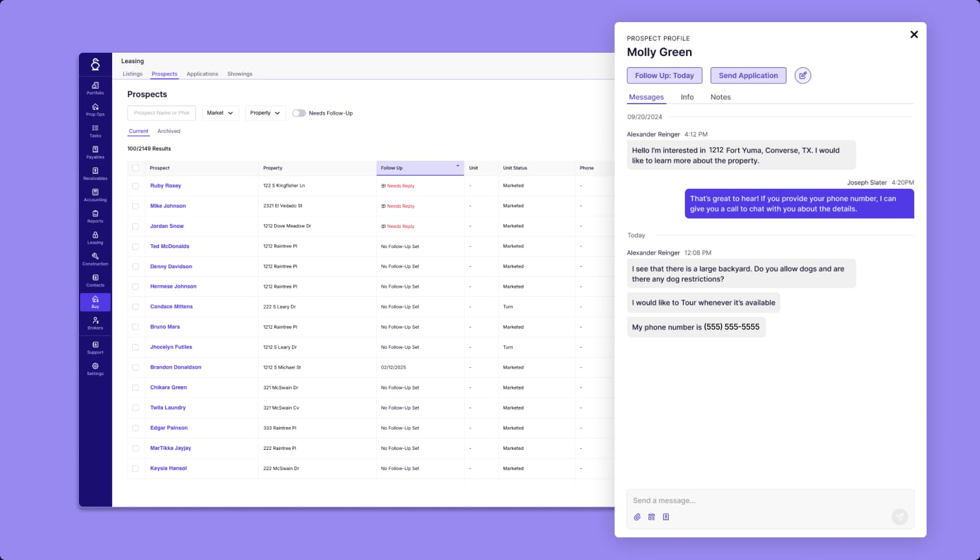Open the Accounting section
Image resolution: width=980 pixels, height=560 pixels.
coord(95,195)
